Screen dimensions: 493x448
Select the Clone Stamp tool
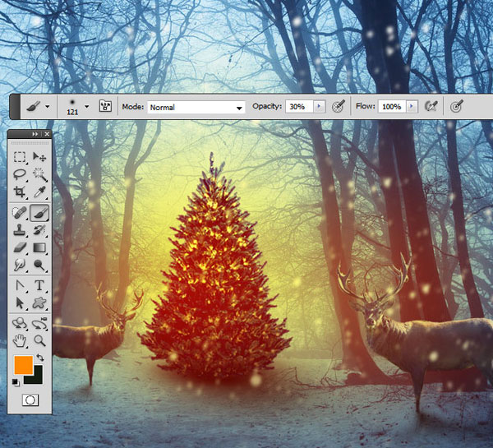click(20, 230)
